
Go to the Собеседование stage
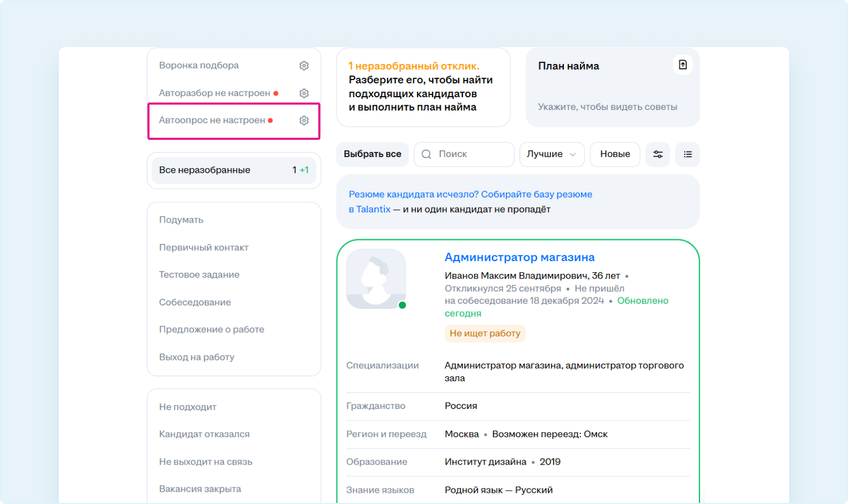[x=195, y=302]
